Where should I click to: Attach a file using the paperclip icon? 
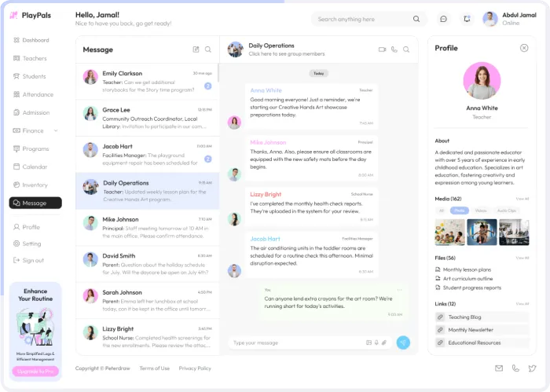click(384, 343)
